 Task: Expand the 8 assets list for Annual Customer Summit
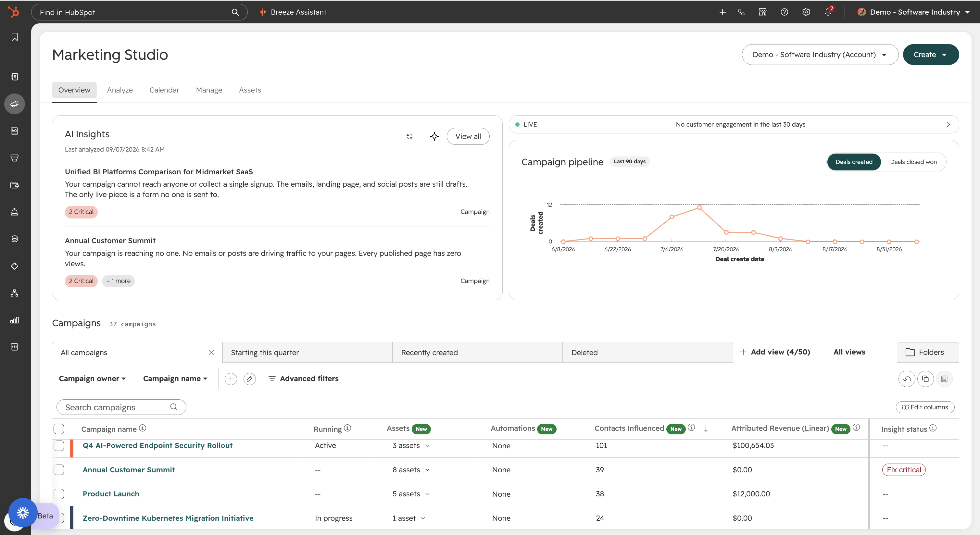411,470
